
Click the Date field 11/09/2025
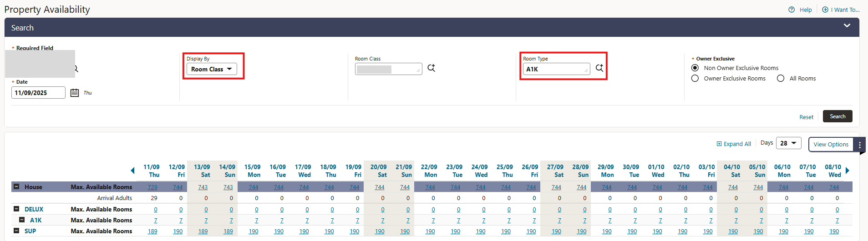[x=38, y=93]
